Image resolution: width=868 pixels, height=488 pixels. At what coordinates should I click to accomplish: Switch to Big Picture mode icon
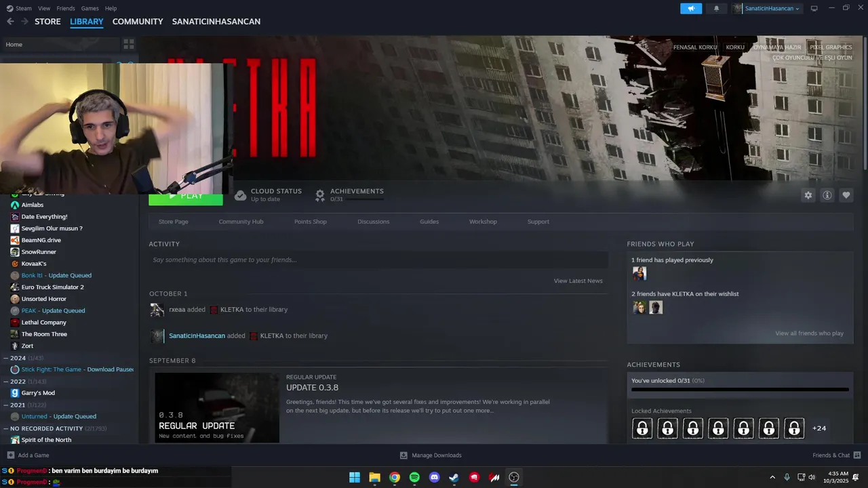[x=814, y=8]
